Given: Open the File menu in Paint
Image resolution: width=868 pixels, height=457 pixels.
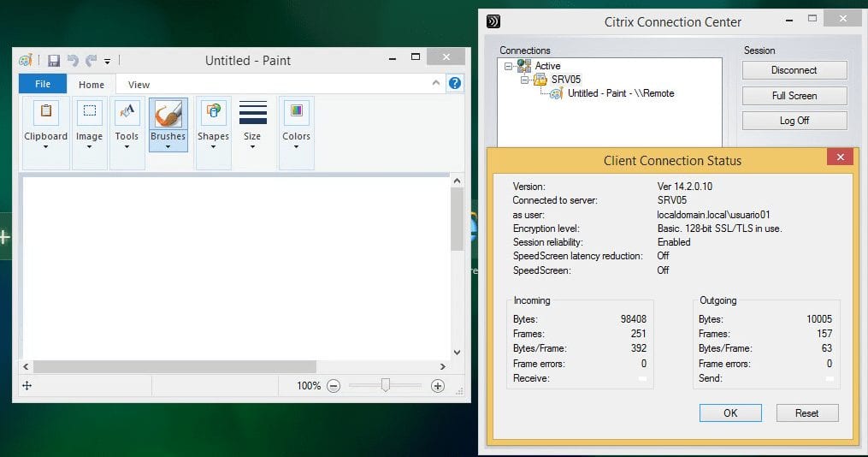Looking at the screenshot, I should (43, 84).
